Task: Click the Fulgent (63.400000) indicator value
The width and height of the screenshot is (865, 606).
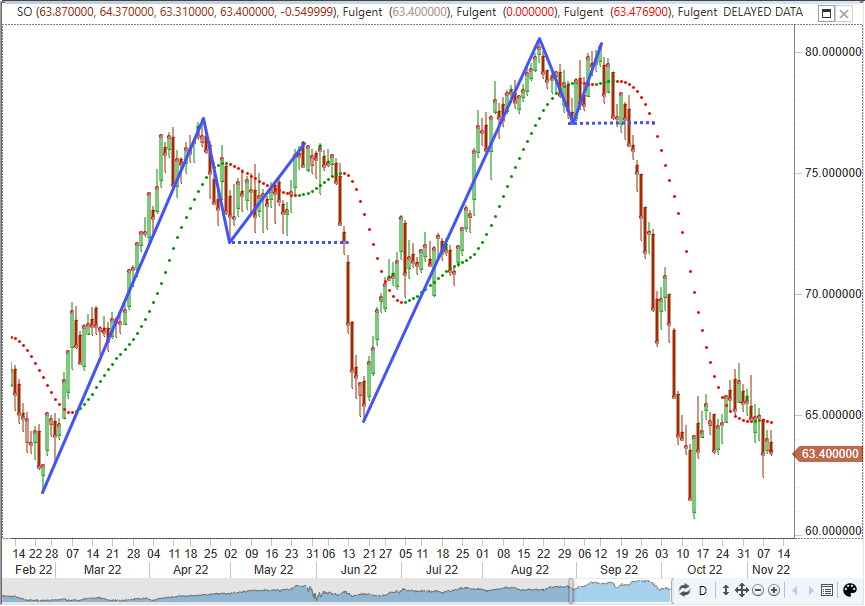Action: pos(396,12)
